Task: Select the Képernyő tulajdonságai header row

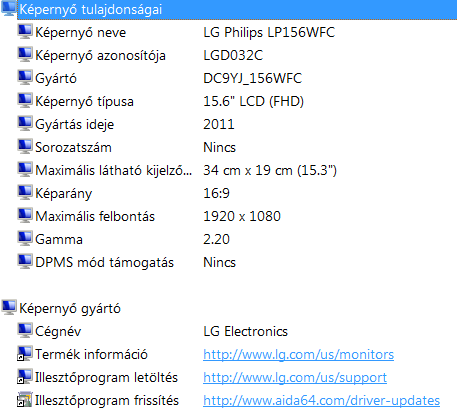Action: (237, 9)
